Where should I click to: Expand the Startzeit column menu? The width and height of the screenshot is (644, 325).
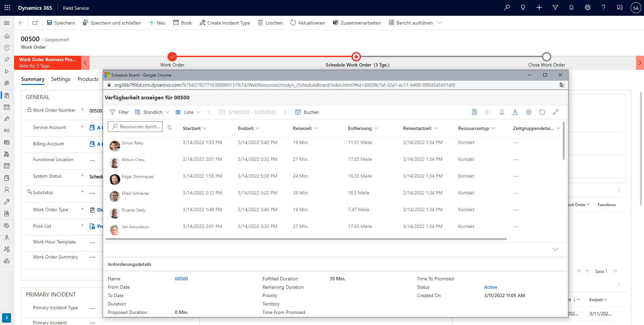(205, 128)
